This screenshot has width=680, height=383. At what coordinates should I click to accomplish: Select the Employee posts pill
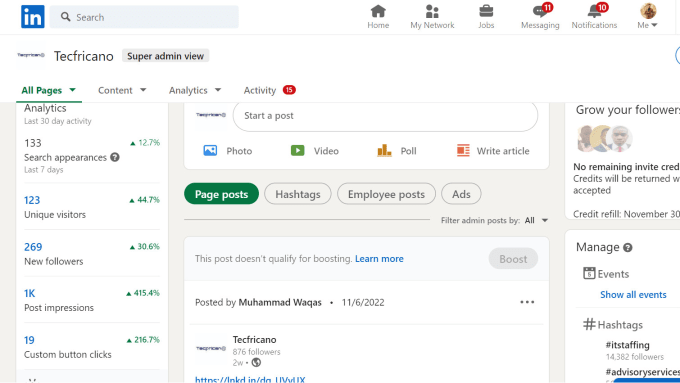pyautogui.click(x=386, y=194)
